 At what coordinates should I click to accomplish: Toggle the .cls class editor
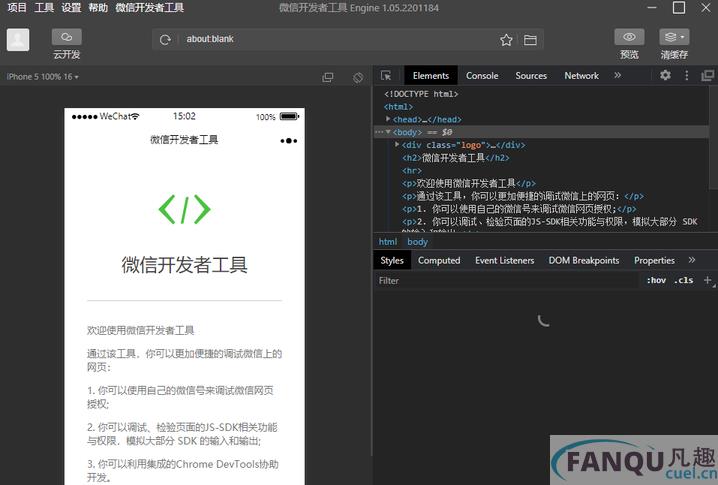(x=683, y=281)
